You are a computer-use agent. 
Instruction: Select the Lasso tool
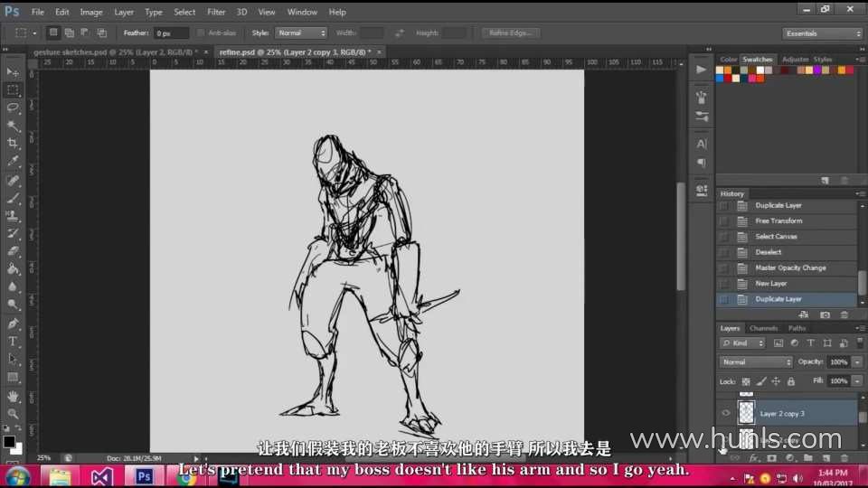[13, 108]
